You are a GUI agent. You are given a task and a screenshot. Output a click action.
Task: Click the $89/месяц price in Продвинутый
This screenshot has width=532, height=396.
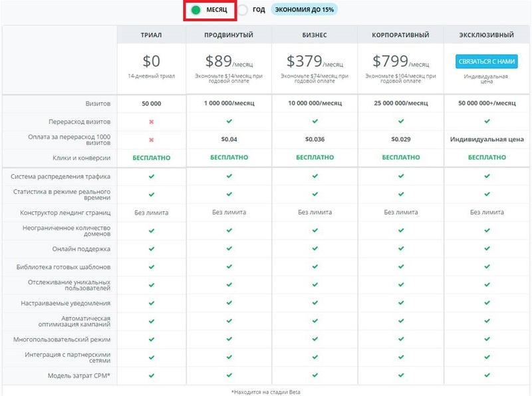click(x=229, y=62)
